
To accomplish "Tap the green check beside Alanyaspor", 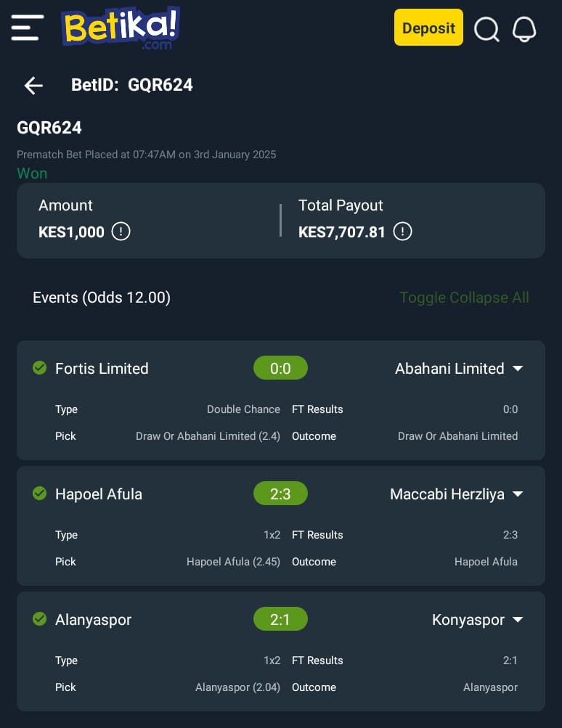I will point(40,618).
